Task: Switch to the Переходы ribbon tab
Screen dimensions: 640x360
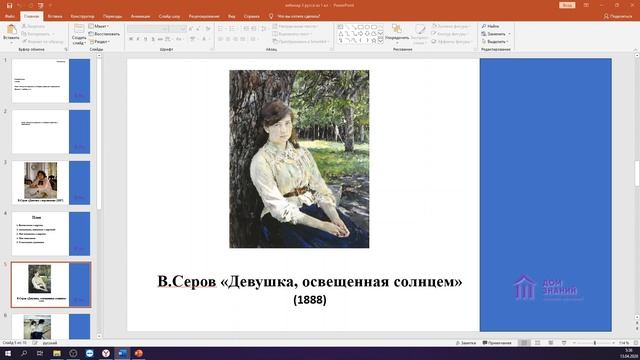Action: (x=112, y=16)
